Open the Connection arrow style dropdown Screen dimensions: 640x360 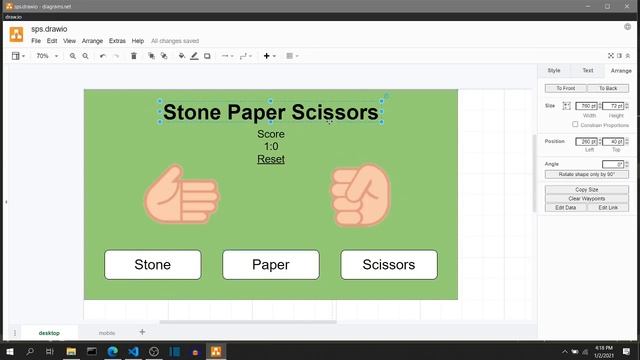pos(227,56)
